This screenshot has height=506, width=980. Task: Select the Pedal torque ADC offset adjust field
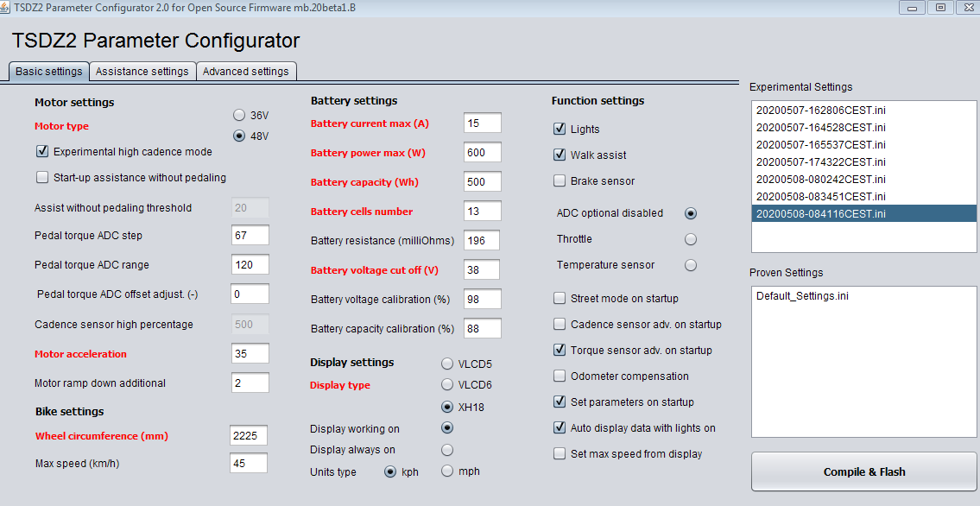point(250,294)
